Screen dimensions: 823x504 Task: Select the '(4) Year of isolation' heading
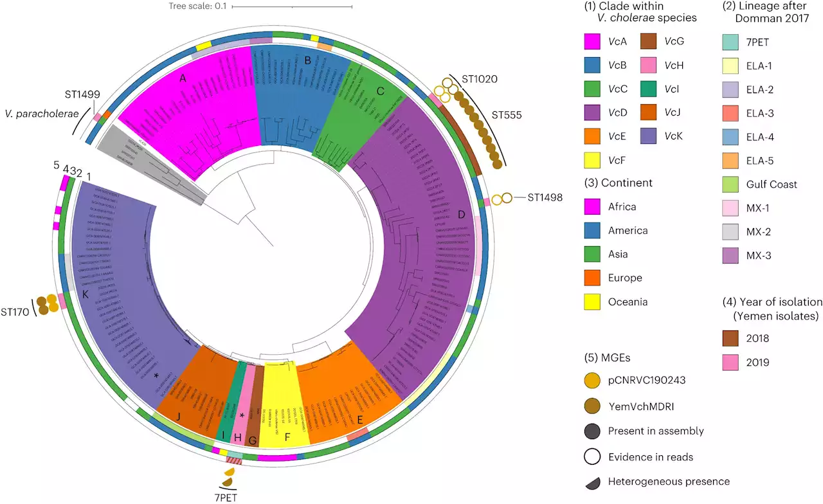point(772,308)
